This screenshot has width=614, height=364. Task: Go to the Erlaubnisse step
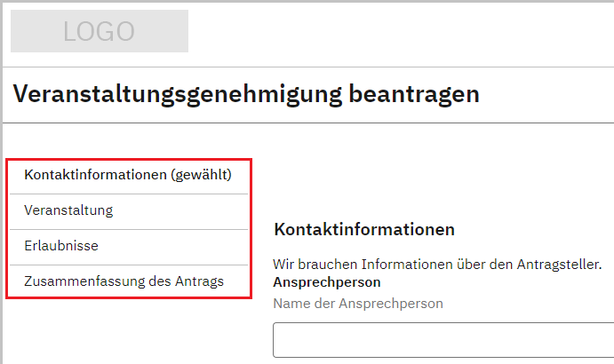pos(61,246)
